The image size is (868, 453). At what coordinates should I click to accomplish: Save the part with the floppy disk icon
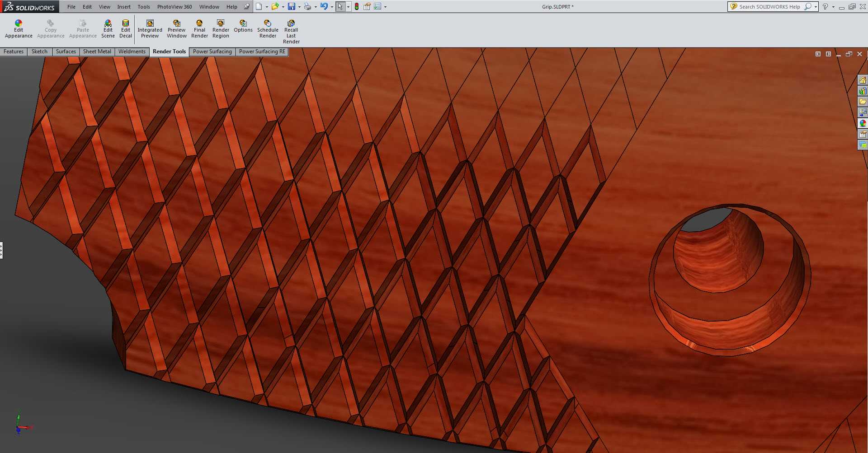tap(292, 6)
